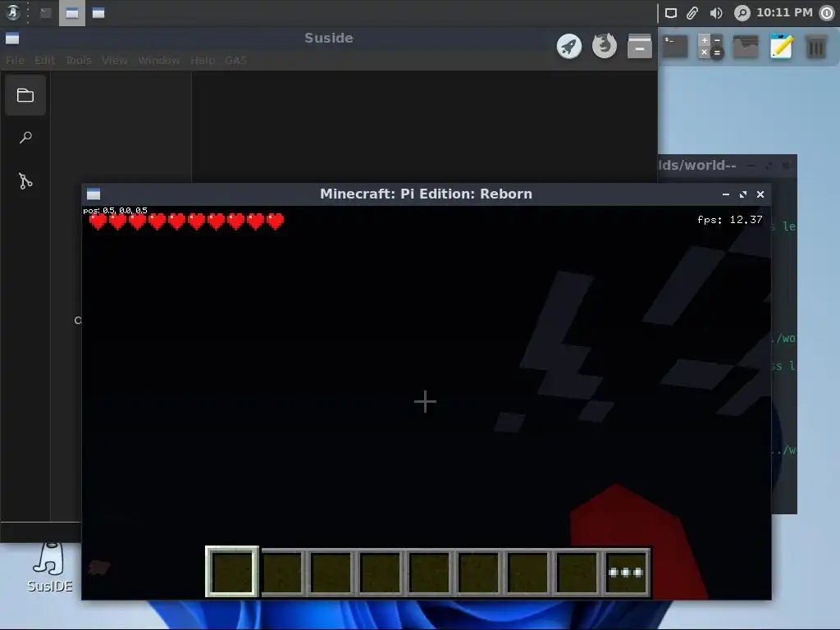Open the GAS menu in Suside
Viewport: 840px width, 630px height.
(235, 60)
